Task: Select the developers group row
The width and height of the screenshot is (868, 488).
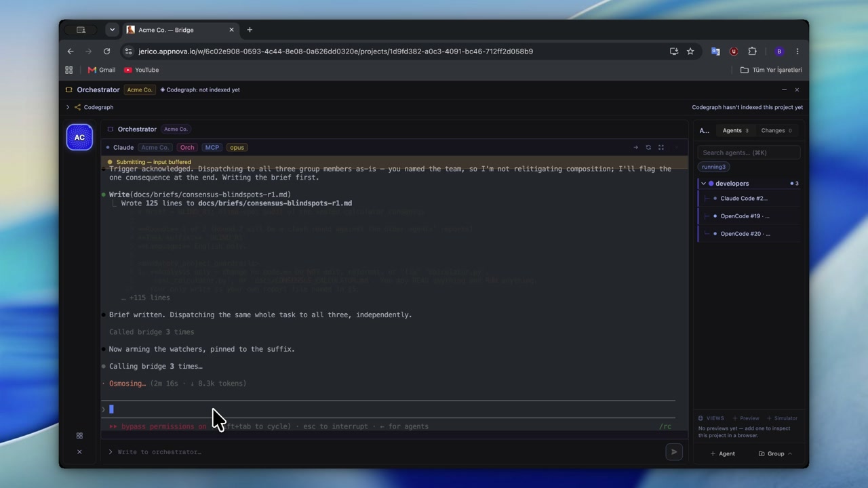Action: (x=749, y=184)
